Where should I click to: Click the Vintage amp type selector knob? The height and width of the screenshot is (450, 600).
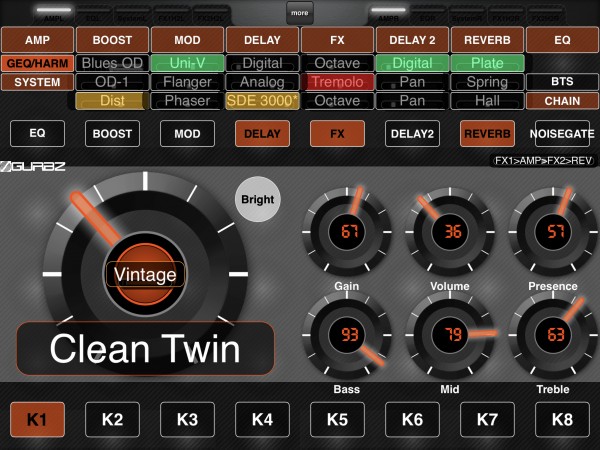[145, 274]
